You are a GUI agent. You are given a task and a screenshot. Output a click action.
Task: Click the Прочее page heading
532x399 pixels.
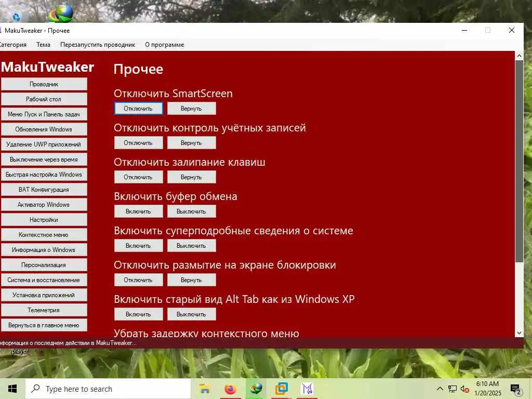(x=138, y=69)
